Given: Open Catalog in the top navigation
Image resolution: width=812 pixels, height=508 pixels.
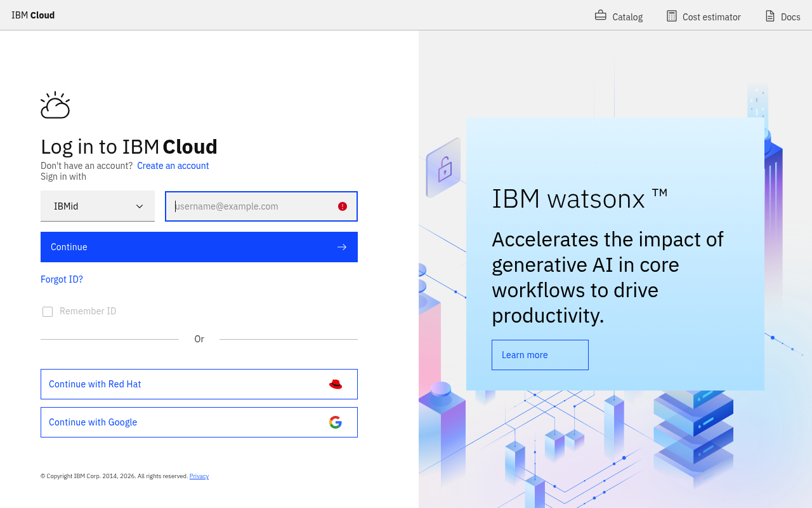Looking at the screenshot, I should click(619, 16).
